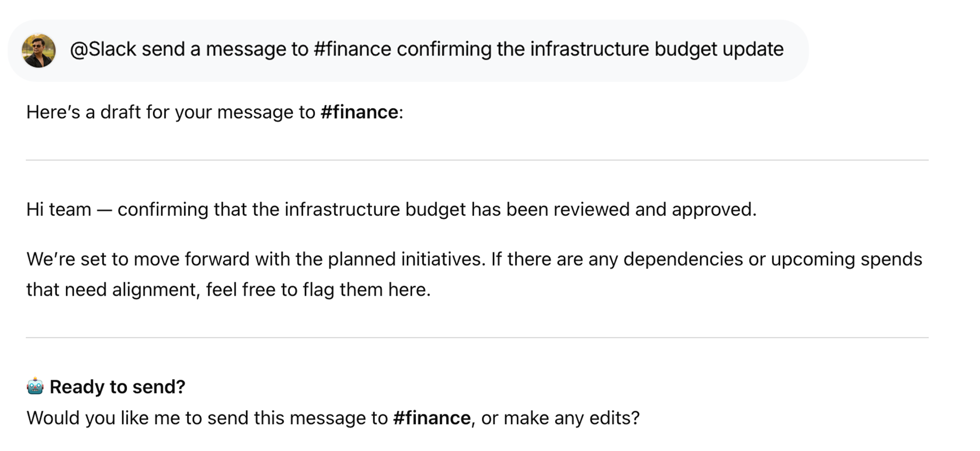The width and height of the screenshot is (980, 451).
Task: Click the "Hi team" greeting in the draft
Action: click(x=59, y=210)
